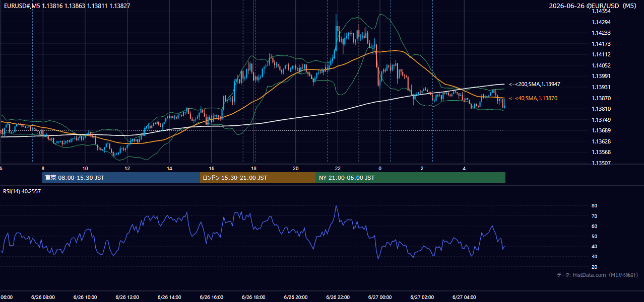Viewport: 644px width, 302px height.
Task: Click price axis label 1.14173
Action: [601, 44]
